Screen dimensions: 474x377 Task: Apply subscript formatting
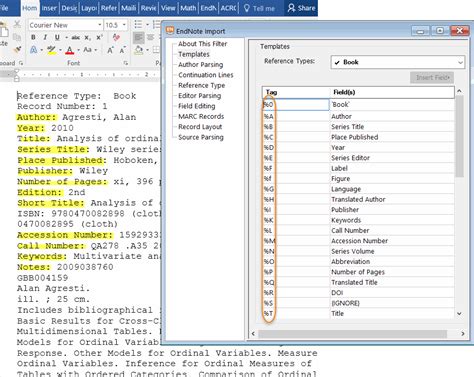tap(87, 37)
